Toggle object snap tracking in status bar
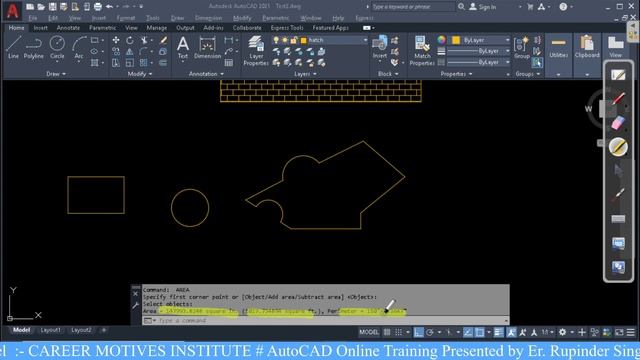 point(468,332)
